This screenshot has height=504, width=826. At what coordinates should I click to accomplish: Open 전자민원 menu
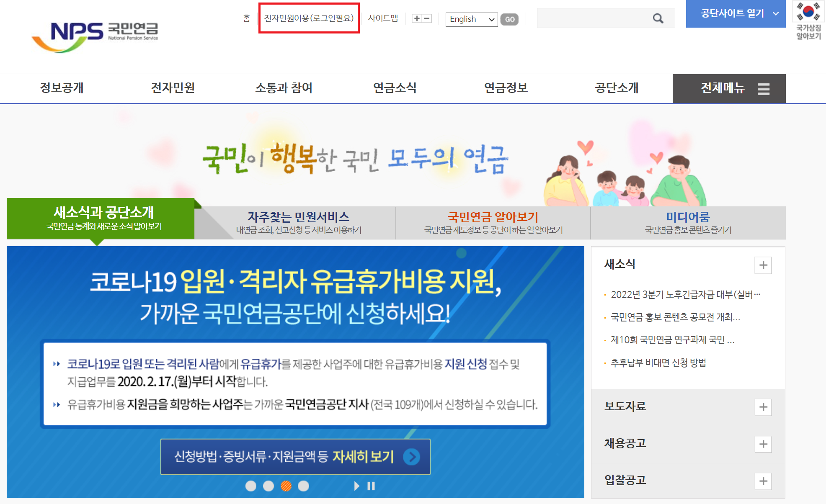point(173,88)
